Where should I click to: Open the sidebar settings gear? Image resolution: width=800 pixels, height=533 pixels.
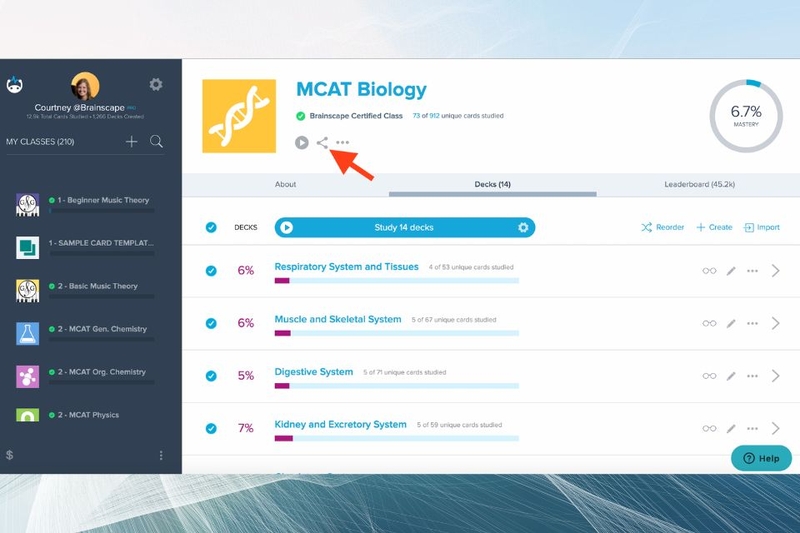pos(156,84)
